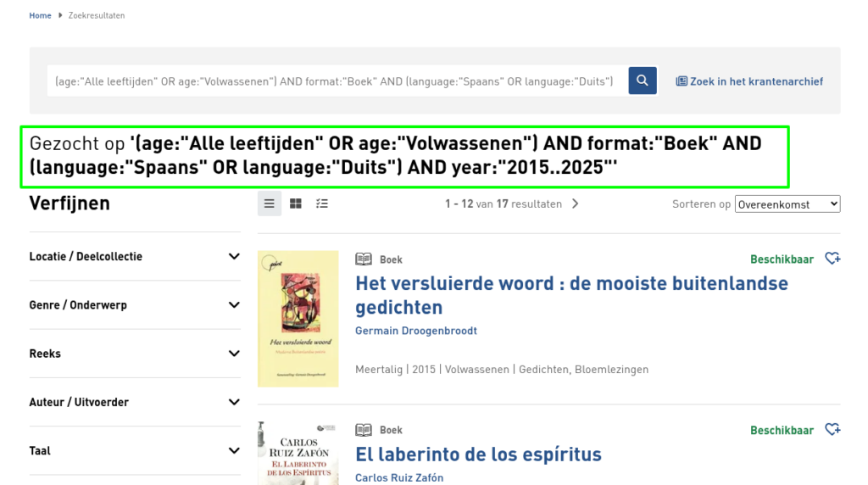Click the search query input field
868x485 pixels.
[335, 81]
